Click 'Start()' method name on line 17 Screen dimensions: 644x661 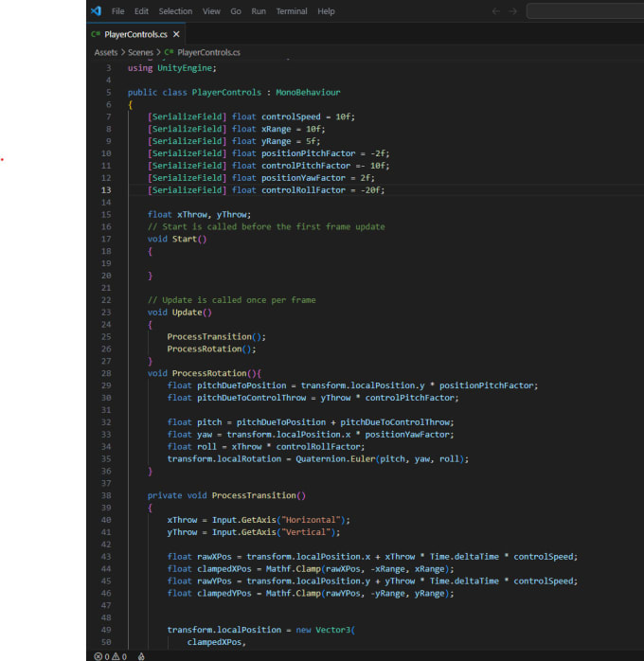click(x=189, y=239)
